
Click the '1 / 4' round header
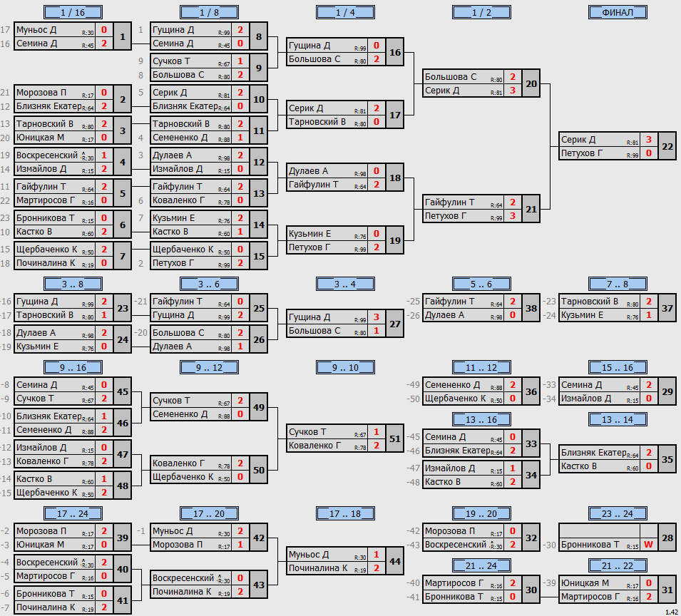[x=345, y=12]
